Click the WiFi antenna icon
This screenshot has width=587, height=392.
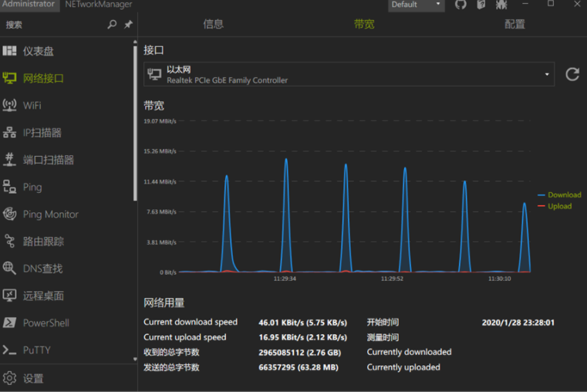pos(9,105)
